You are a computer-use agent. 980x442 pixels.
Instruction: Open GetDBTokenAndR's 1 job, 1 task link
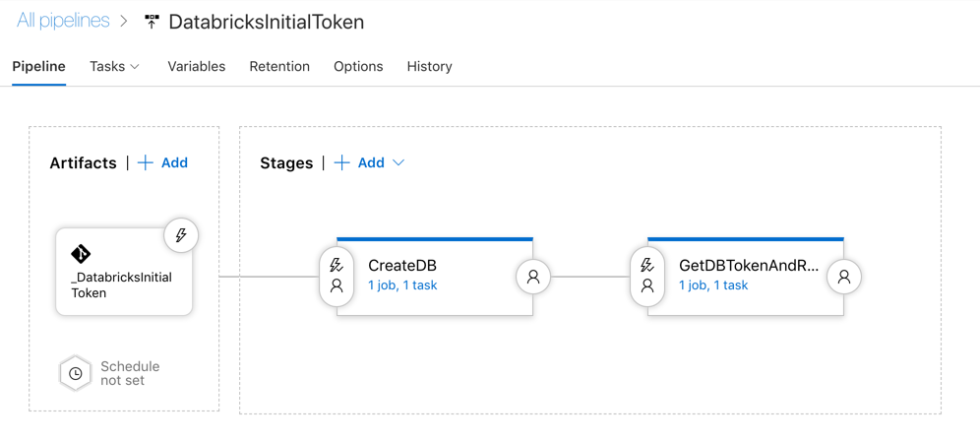pos(713,285)
